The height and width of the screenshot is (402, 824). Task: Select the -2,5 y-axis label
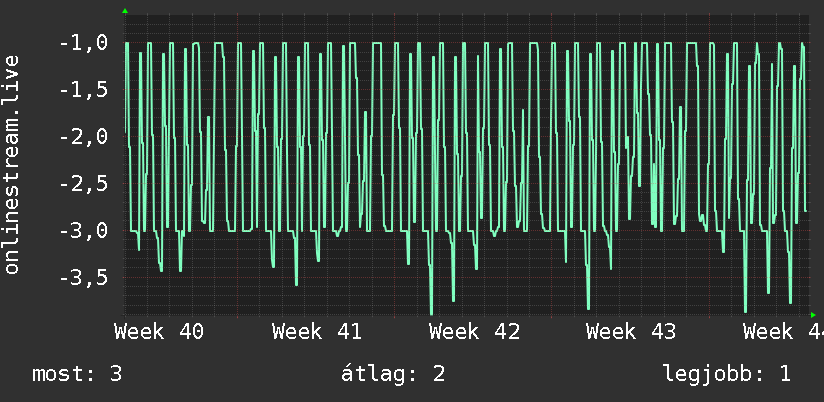(x=84, y=184)
